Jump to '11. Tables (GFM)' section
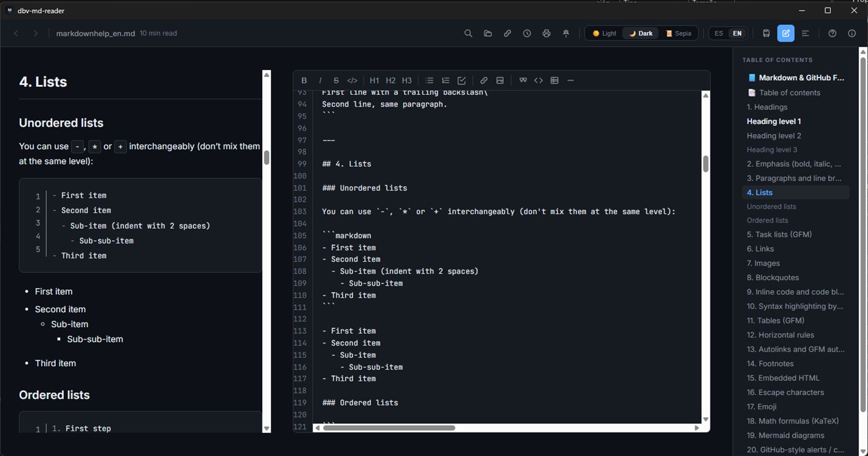Viewport: 868px width, 456px height. pyautogui.click(x=796, y=320)
